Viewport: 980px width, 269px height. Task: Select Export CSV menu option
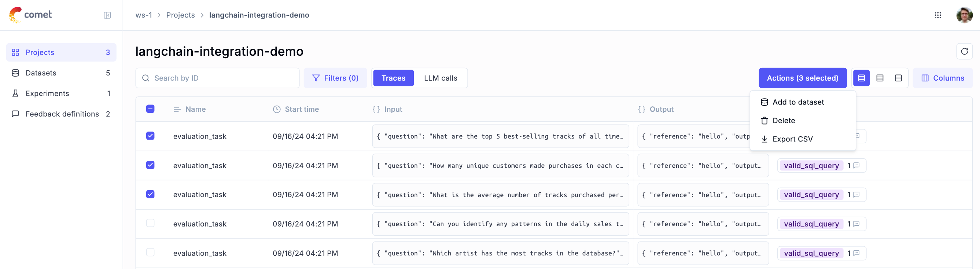point(792,139)
